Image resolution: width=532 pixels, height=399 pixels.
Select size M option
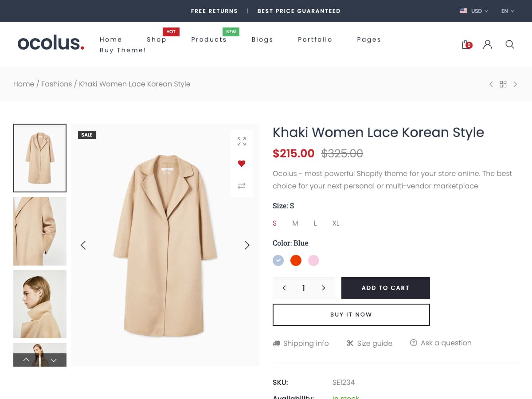tap(295, 223)
